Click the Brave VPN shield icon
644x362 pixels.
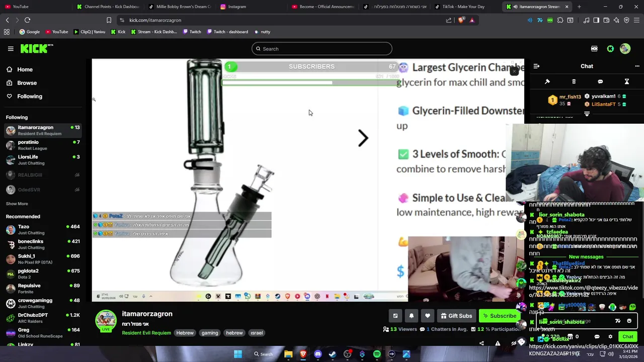tap(626, 20)
